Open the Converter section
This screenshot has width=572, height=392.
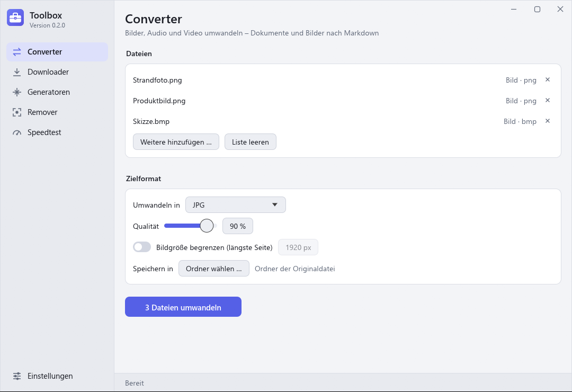click(57, 52)
